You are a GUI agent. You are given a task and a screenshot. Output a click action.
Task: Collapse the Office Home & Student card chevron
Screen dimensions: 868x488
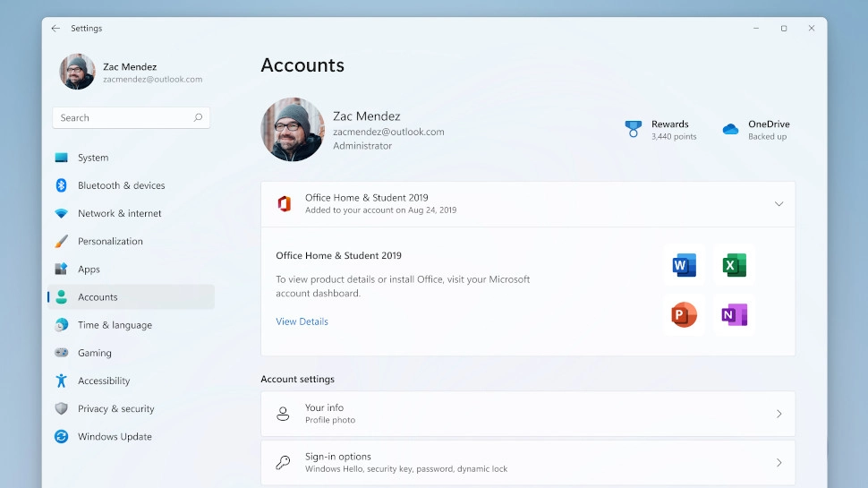pyautogui.click(x=779, y=204)
